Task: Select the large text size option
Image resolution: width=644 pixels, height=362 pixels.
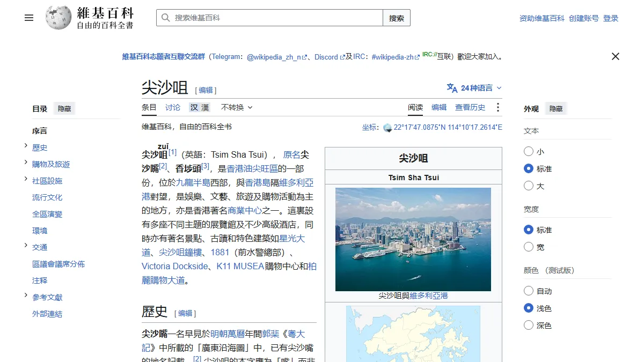Action: (529, 186)
